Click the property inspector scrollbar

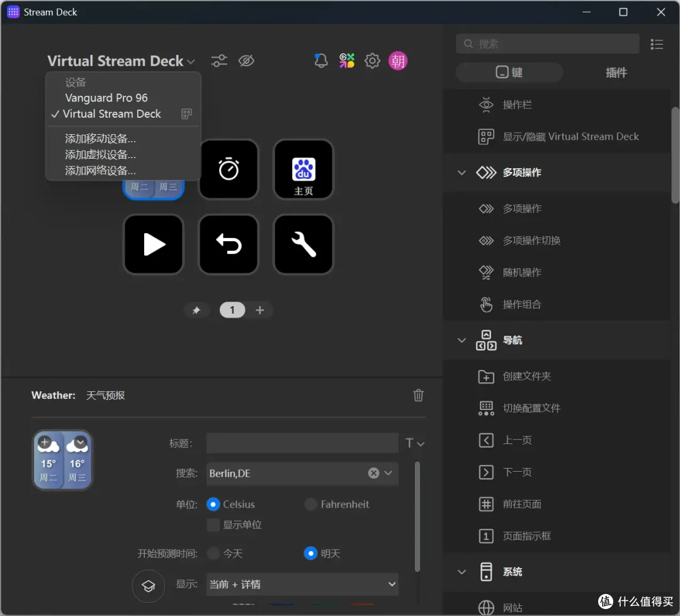(417, 517)
